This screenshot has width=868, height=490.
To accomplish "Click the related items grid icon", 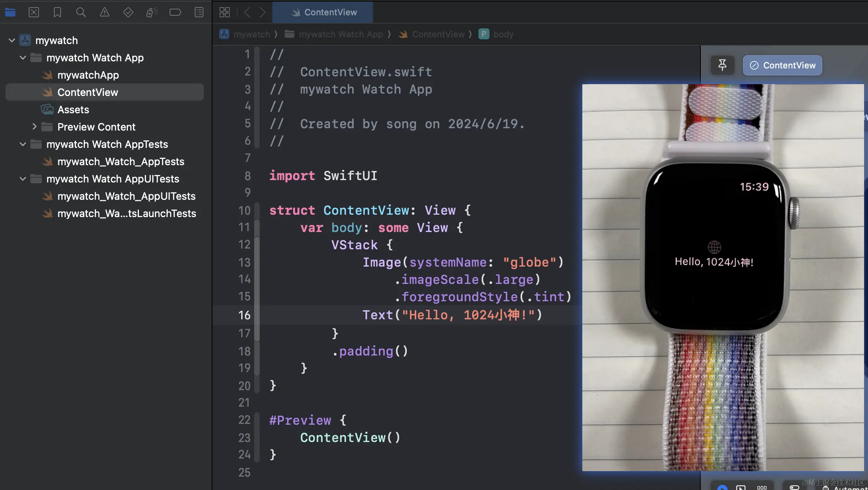I will pos(225,12).
